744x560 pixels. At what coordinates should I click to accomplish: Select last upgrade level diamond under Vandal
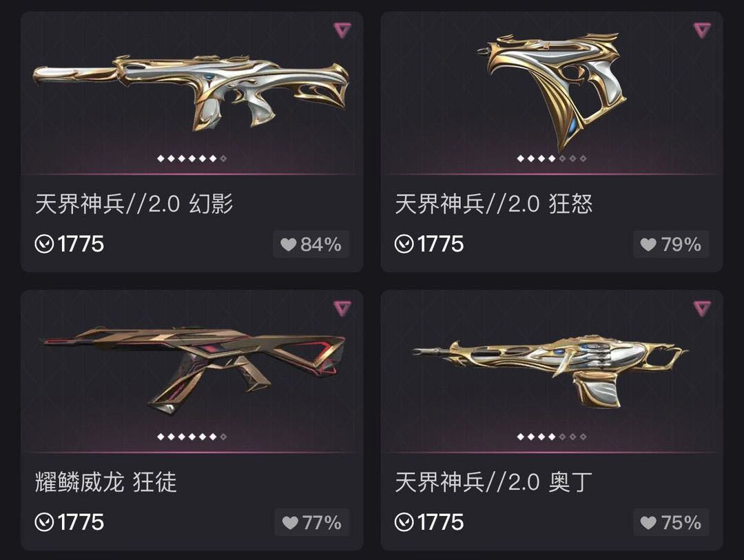click(x=223, y=437)
